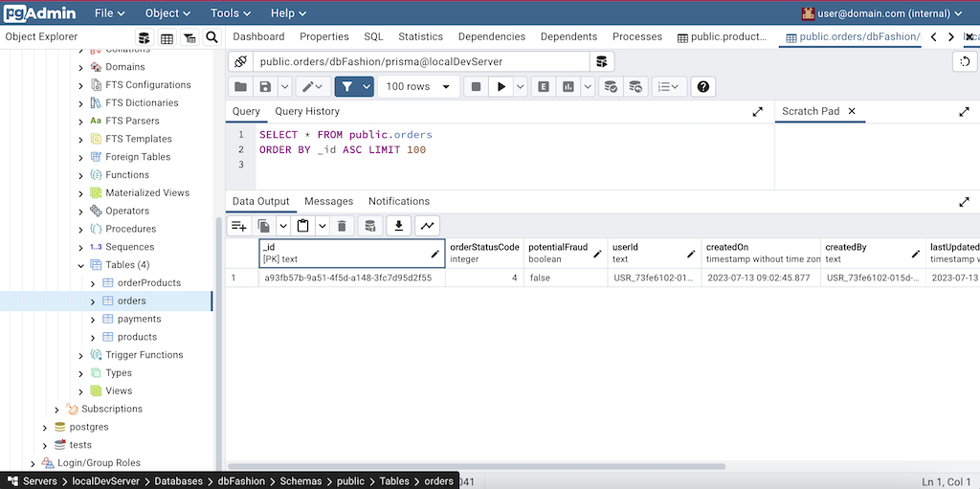Download results as a file
Screen dimensions: 980x489
399,226
